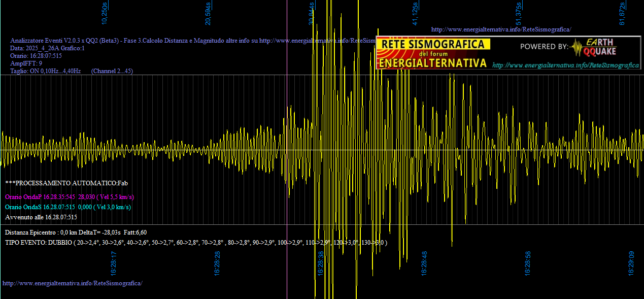Click '***PROCESSAMENTO AUTOMATICO:Fab' text
The width and height of the screenshot is (644, 299).
(66, 182)
